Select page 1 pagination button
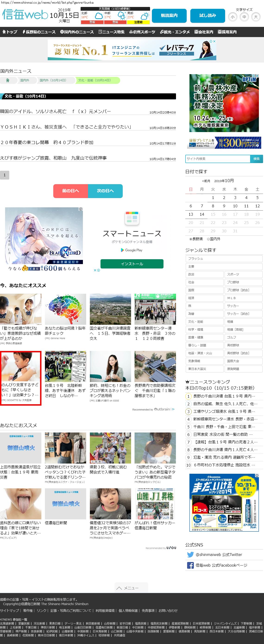 coord(4,175)
